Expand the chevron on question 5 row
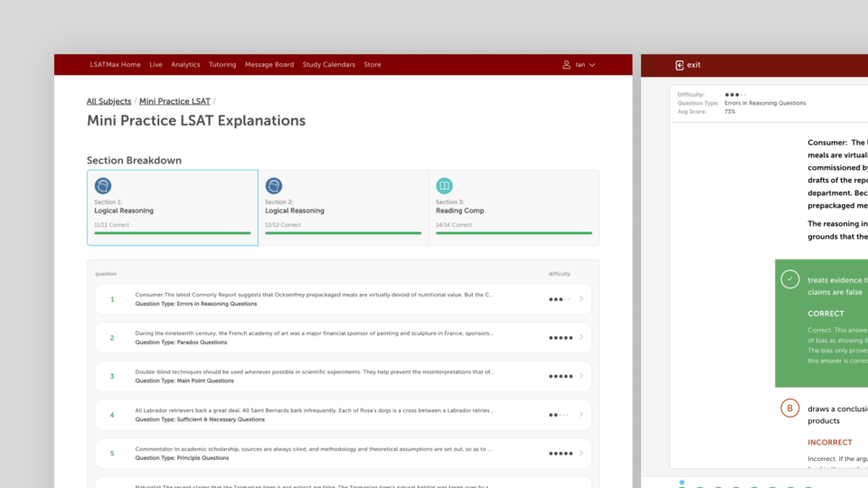This screenshot has height=488, width=868. 581,453
